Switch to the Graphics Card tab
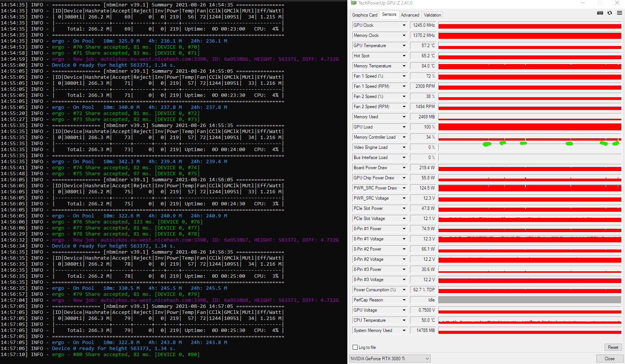Screen dimensions: 625x364 click(364, 15)
